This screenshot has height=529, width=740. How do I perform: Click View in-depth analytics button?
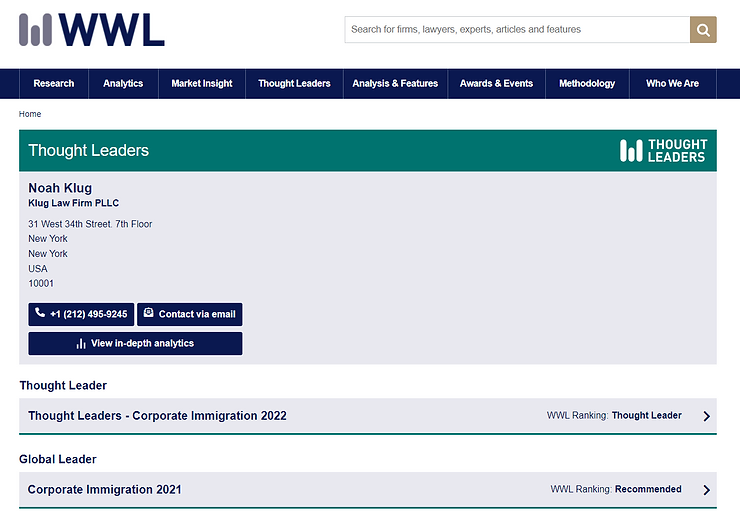coord(135,344)
